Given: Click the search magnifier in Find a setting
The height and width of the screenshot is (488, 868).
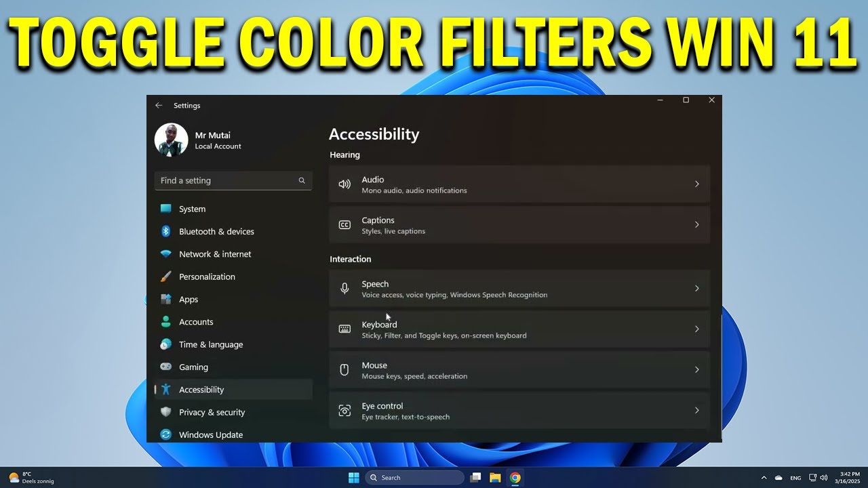Looking at the screenshot, I should pos(302,180).
